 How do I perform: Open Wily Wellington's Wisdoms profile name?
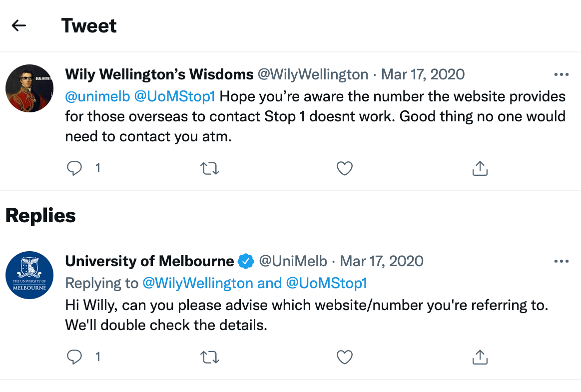tap(159, 75)
